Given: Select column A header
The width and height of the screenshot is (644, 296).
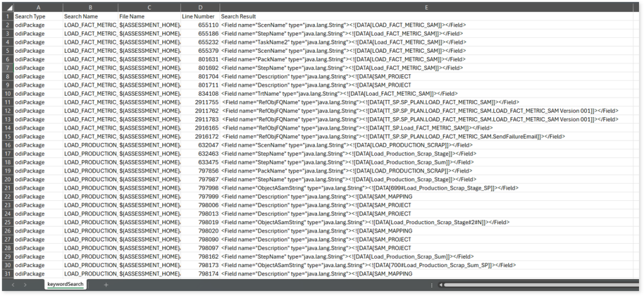Looking at the screenshot, I should (x=38, y=7).
